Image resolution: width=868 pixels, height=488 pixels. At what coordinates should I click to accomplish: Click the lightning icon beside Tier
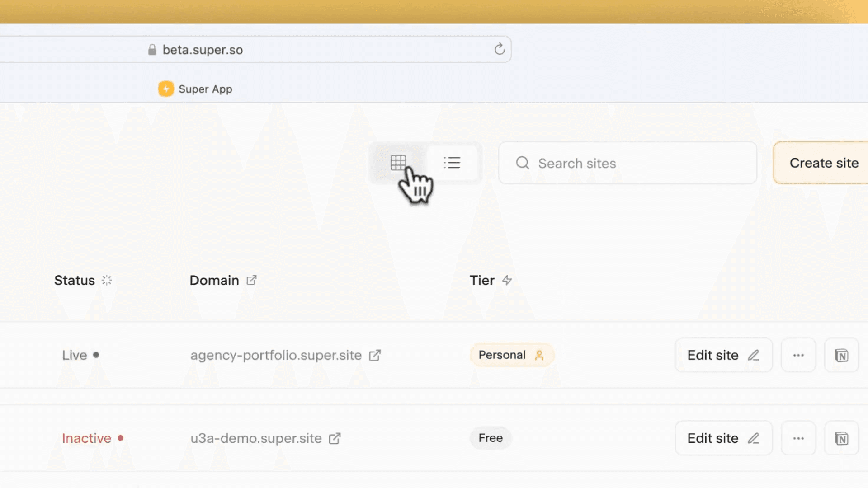point(507,280)
